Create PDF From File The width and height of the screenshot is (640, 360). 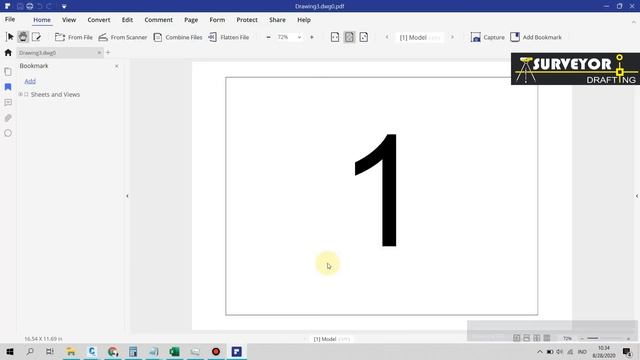(74, 37)
